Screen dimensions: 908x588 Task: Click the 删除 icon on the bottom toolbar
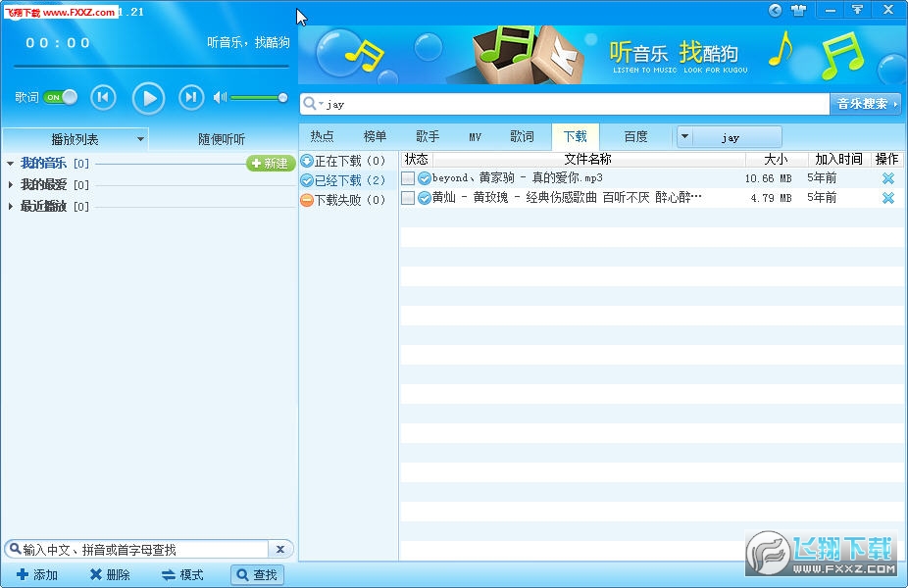pyautogui.click(x=96, y=575)
